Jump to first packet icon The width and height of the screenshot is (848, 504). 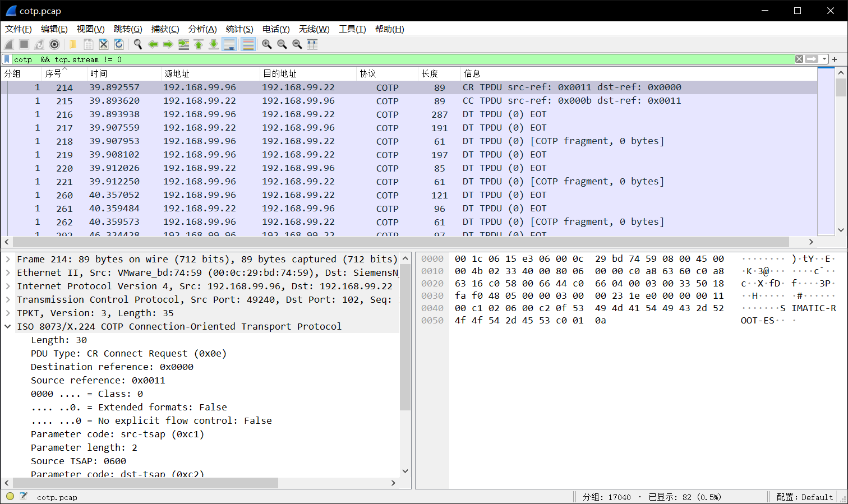click(x=199, y=44)
